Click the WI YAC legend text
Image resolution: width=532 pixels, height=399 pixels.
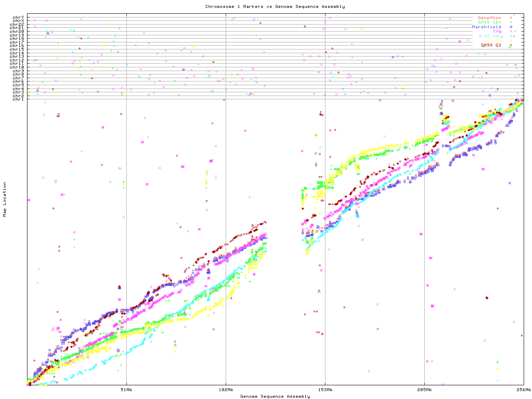[x=493, y=36]
